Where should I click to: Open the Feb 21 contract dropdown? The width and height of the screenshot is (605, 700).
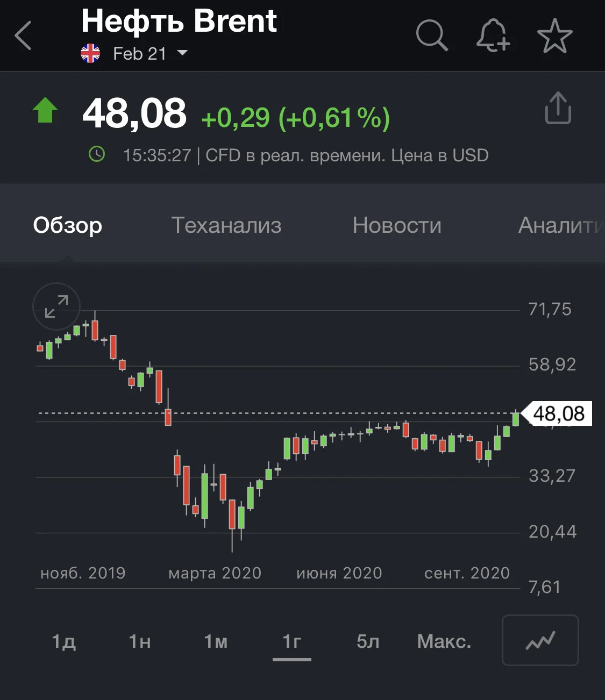click(x=150, y=53)
